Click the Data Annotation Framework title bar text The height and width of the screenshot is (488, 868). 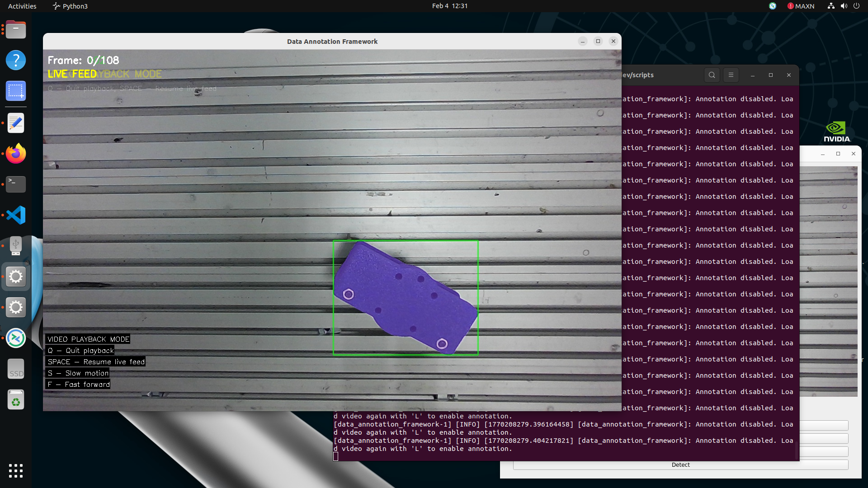point(332,41)
